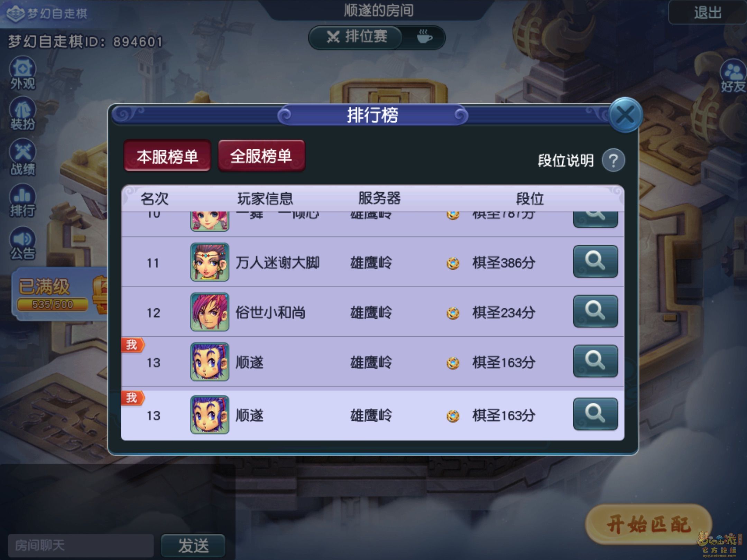Click avatar of rank 11 player
The height and width of the screenshot is (560, 747).
tap(210, 262)
